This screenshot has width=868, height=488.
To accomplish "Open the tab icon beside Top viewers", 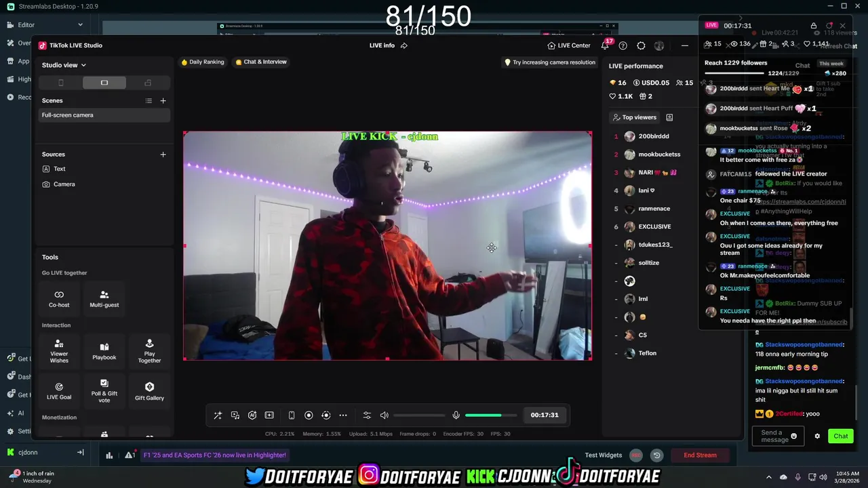I will click(669, 117).
